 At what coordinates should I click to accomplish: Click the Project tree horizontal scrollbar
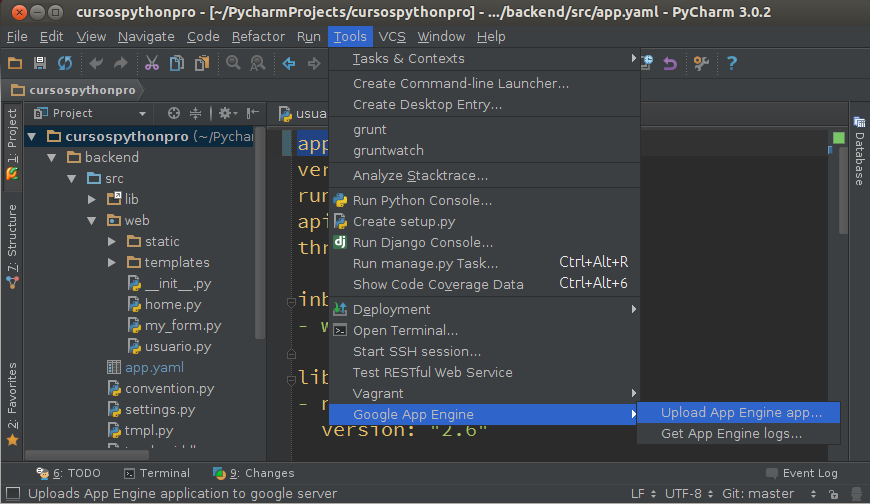(87, 455)
